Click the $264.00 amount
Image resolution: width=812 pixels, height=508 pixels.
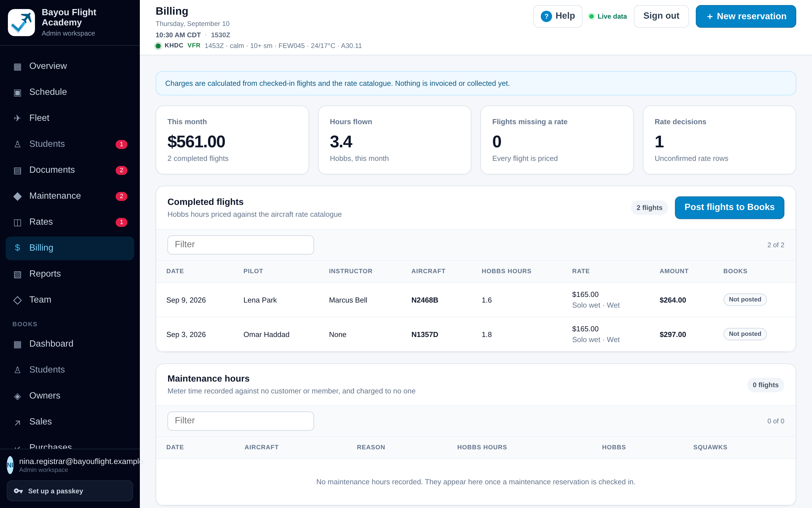(x=672, y=300)
